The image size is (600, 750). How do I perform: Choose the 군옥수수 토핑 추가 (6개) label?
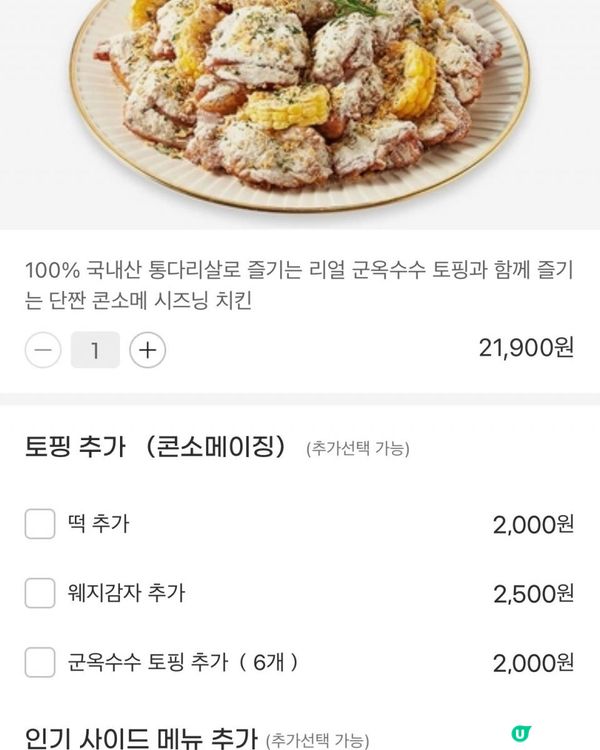[182, 662]
